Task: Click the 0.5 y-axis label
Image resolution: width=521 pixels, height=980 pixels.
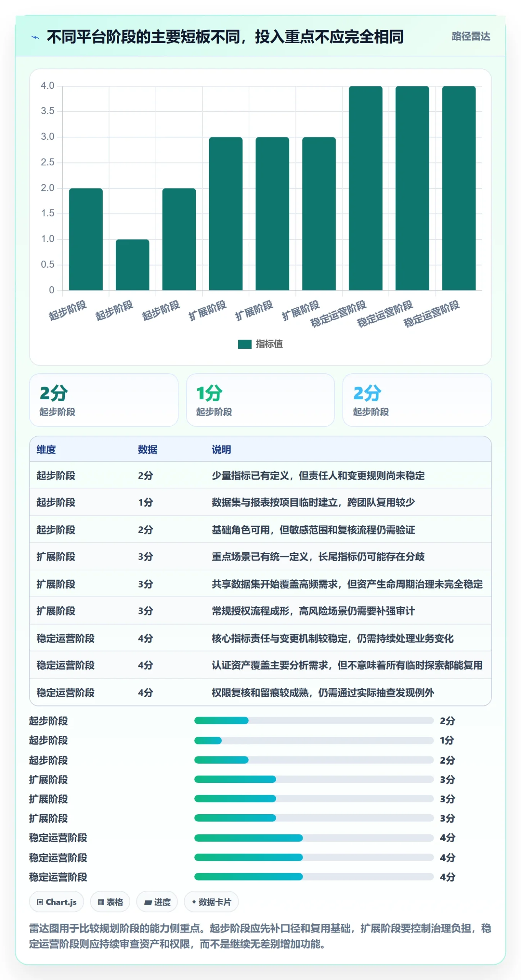Action: point(48,265)
